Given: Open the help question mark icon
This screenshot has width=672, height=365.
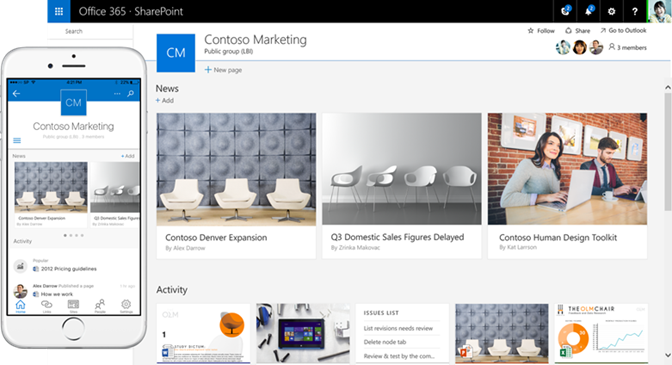Looking at the screenshot, I should point(635,12).
